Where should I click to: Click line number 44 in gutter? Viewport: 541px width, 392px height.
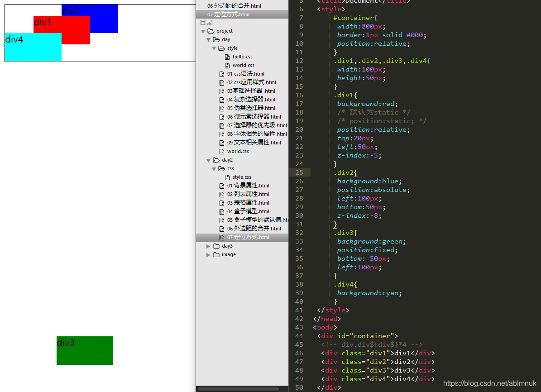pos(299,336)
